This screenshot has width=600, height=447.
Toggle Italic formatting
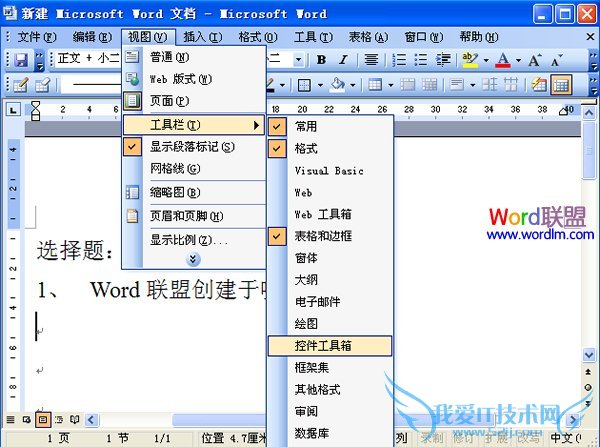point(343,59)
